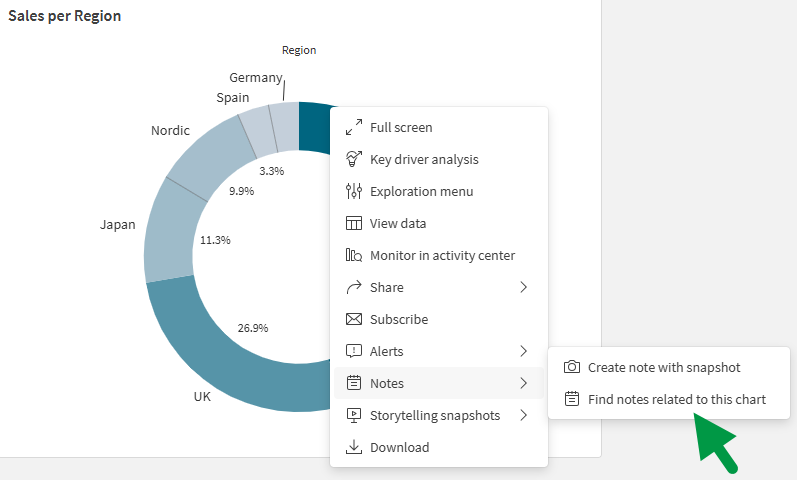Viewport: 797px width, 480px height.
Task: Choose Create note with snapshot
Action: click(664, 368)
